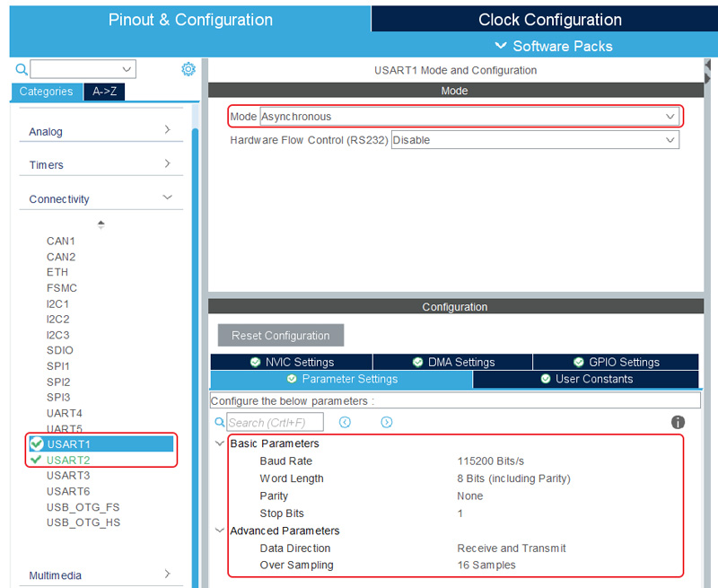Click the green checkmark beside USART1
This screenshot has width=718, height=588.
[x=36, y=444]
